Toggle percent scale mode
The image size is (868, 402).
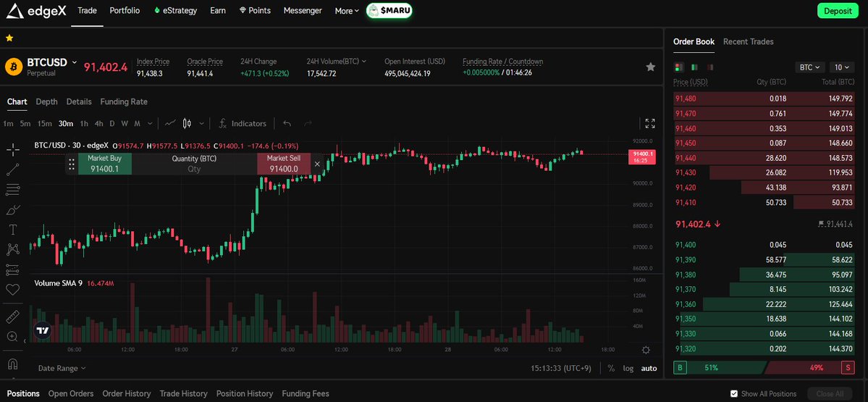coord(611,368)
